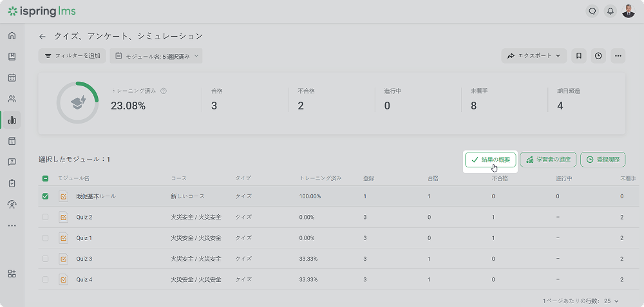Viewport: 644px width, 307px height.
Task: Open the users icon in sidebar
Action: pyautogui.click(x=12, y=99)
